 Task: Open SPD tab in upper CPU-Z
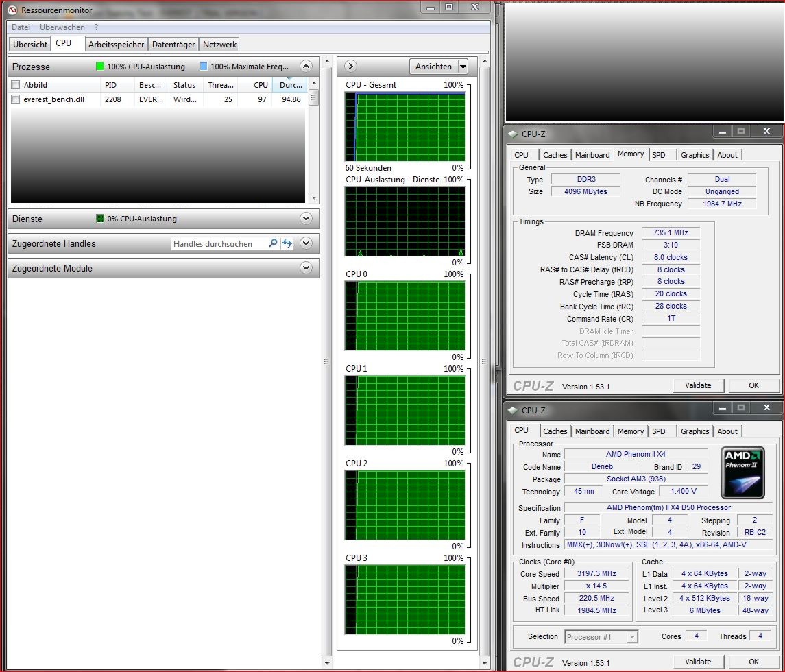(x=659, y=155)
